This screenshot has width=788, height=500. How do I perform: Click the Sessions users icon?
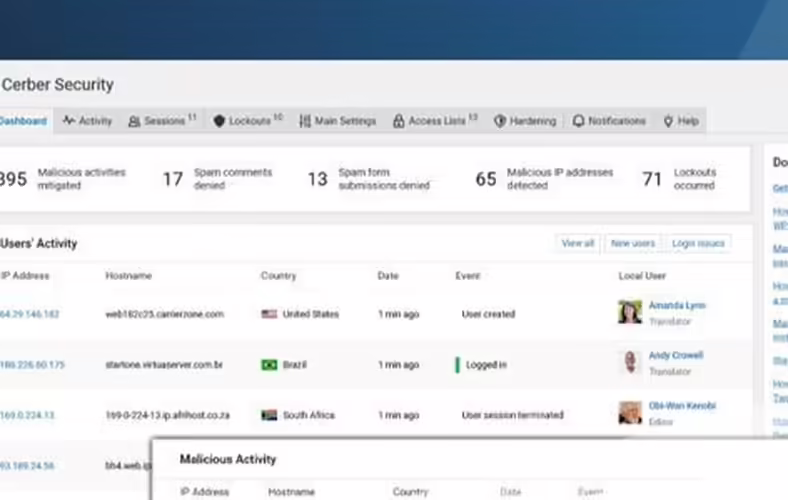(134, 121)
